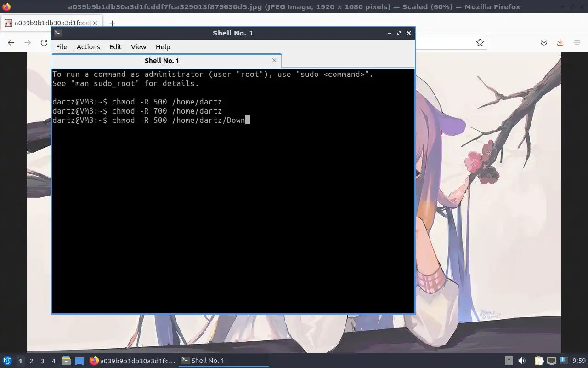Switch to workspace 3

42,361
